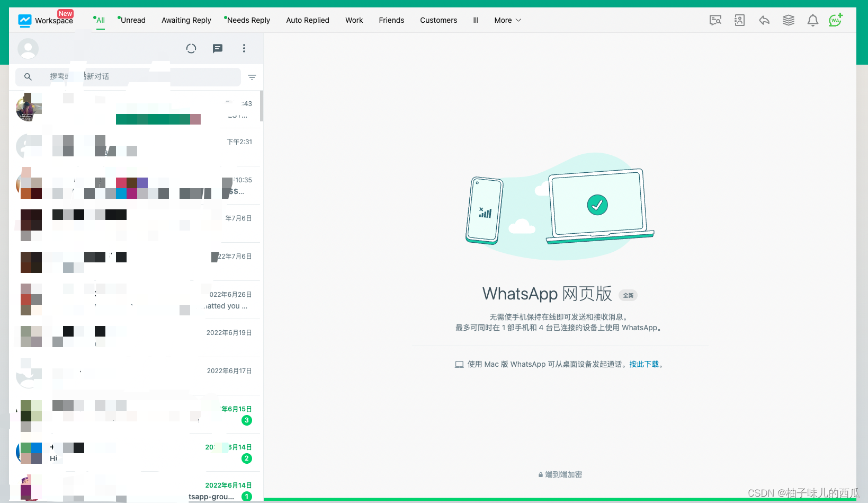
Task: Open the notifications bell icon
Action: coord(812,20)
